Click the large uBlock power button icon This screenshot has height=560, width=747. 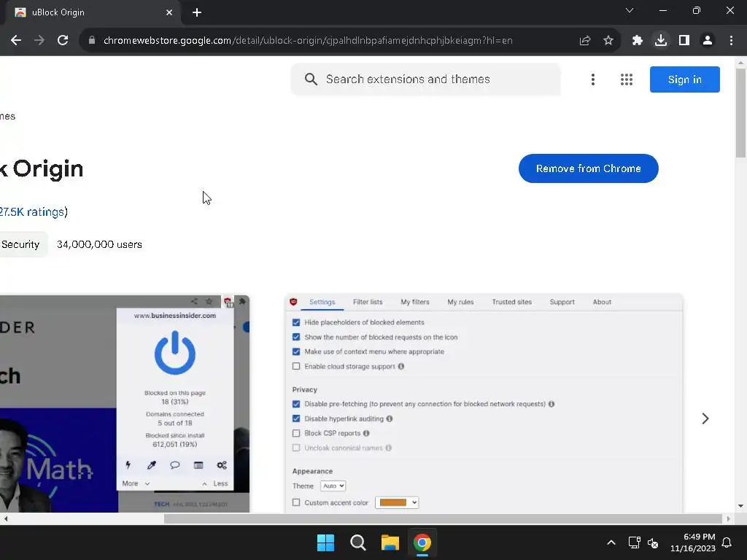click(175, 353)
